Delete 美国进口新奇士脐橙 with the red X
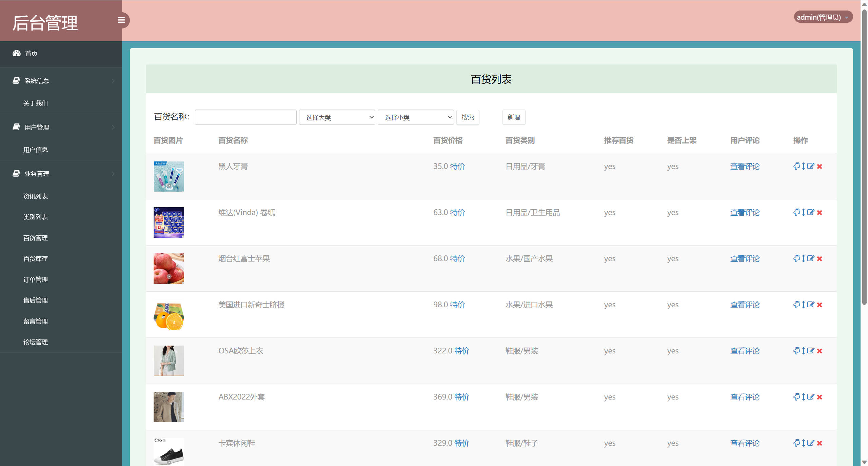The image size is (868, 466). pos(820,305)
